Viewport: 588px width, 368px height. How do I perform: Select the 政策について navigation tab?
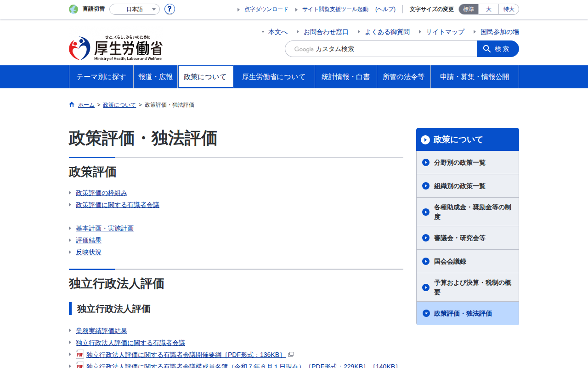[205, 77]
